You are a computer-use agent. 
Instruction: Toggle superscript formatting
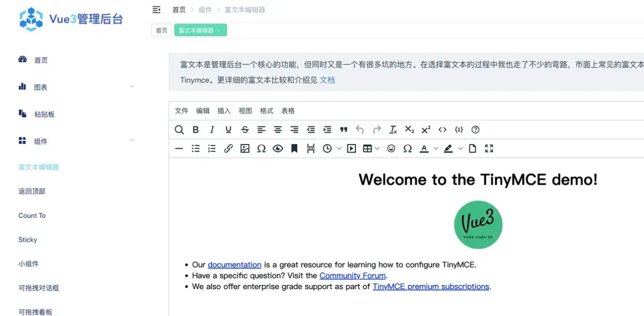click(x=425, y=129)
